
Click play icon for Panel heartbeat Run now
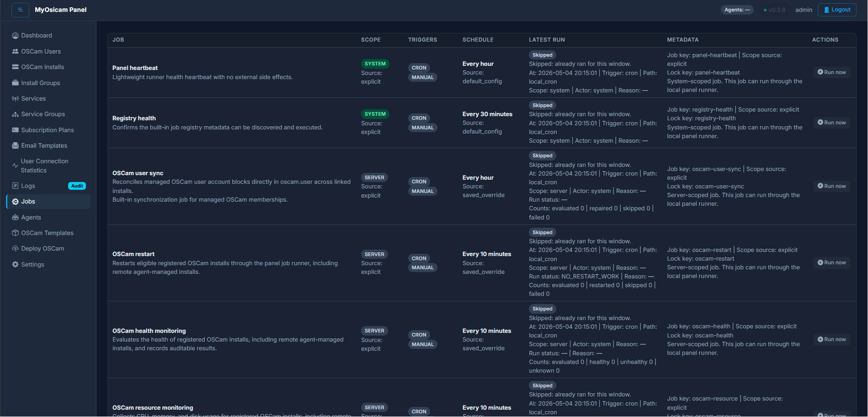click(820, 72)
